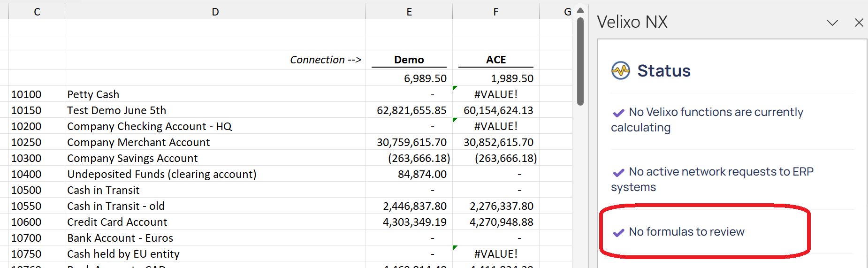This screenshot has height=268, width=868.
Task: Click the cell showing 6,989.50
Action: pos(409,78)
